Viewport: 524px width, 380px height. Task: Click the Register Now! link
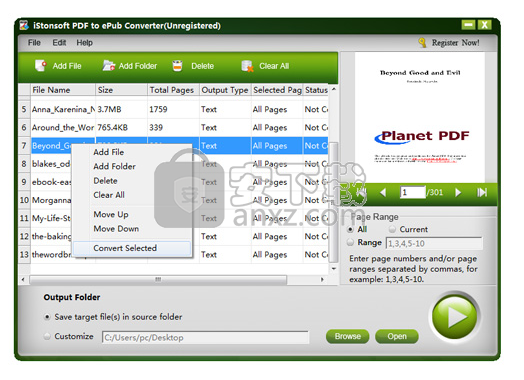pyautogui.click(x=455, y=43)
